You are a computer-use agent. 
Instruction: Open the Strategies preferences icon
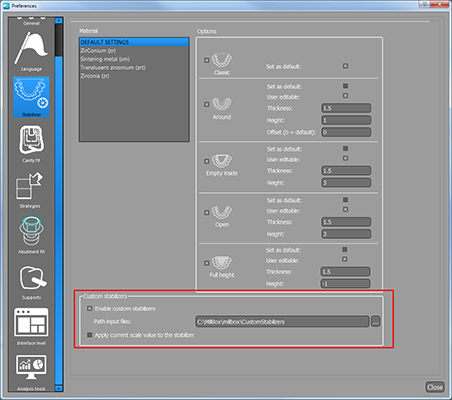[x=30, y=190]
